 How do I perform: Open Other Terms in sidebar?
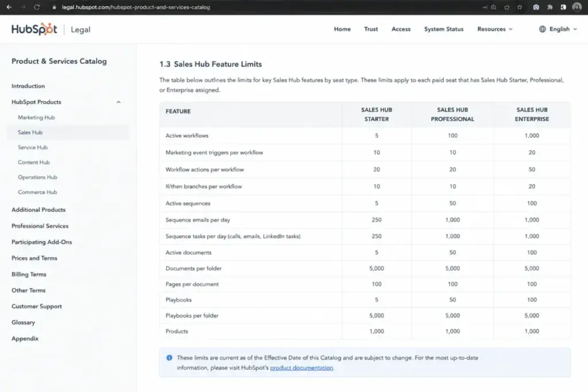coord(28,290)
